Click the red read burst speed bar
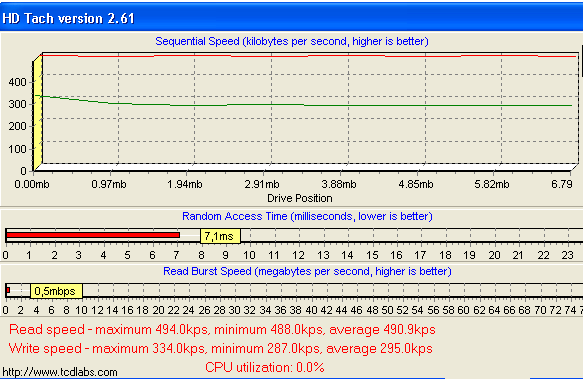Screen dimensions: 583x379 (8, 290)
